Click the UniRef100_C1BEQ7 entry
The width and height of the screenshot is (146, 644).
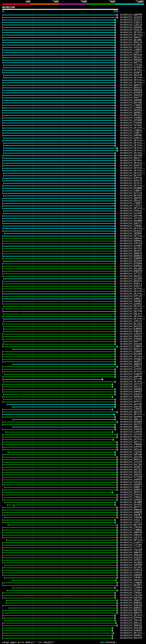(x=131, y=105)
